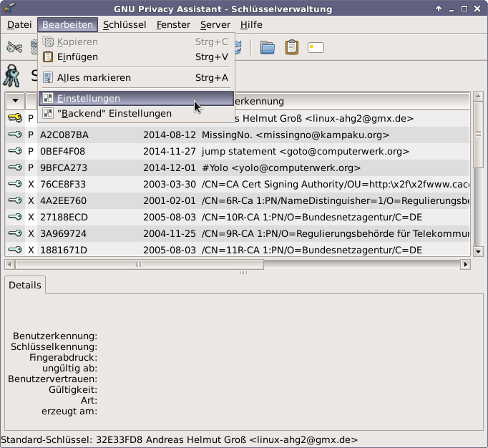Click key icon in the 0BEF4F08 row

[x=15, y=151]
